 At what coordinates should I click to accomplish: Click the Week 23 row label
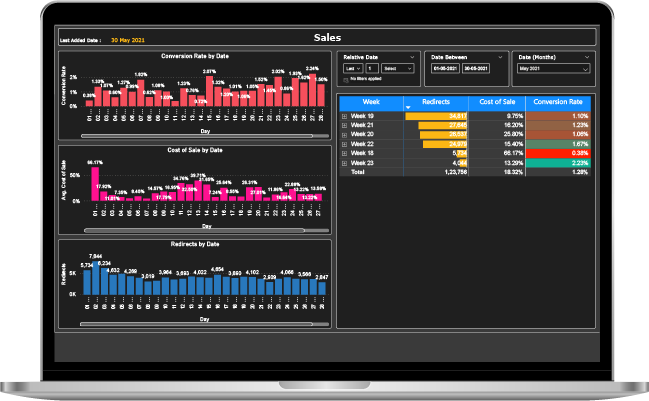[362, 163]
